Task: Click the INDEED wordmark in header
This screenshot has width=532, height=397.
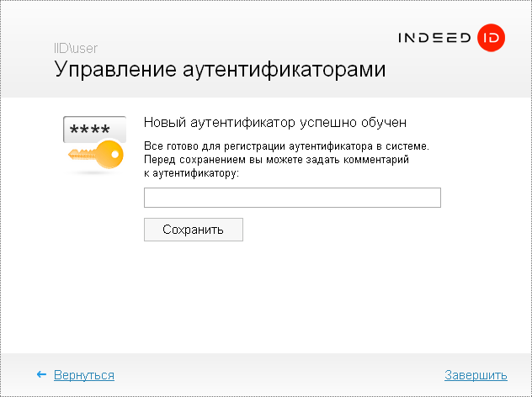Action: (x=434, y=39)
